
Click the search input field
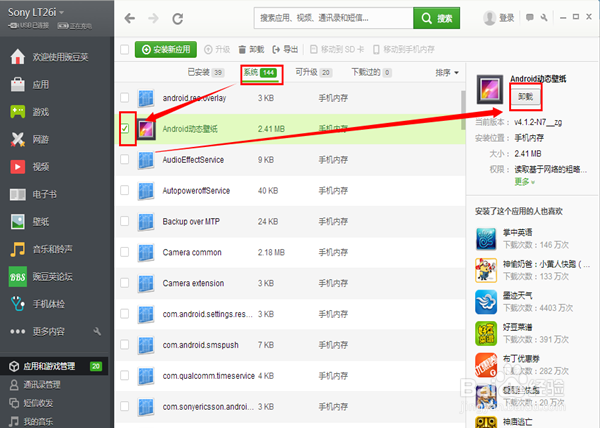[x=333, y=18]
